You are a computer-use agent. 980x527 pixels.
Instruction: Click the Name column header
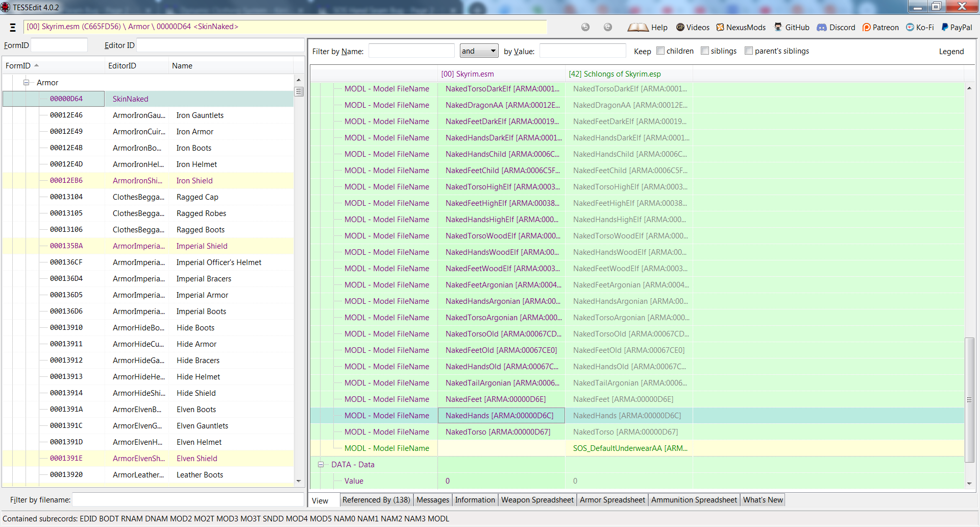pos(231,66)
